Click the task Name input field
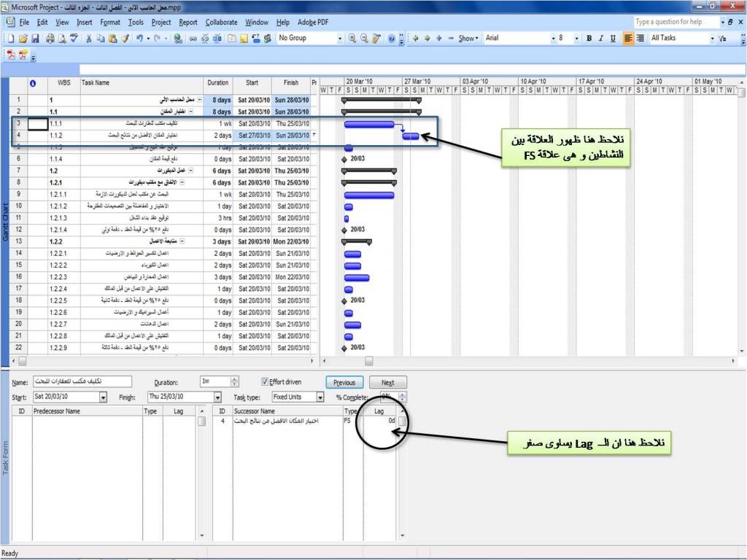Viewport: 747px width, 560px height. (x=82, y=381)
